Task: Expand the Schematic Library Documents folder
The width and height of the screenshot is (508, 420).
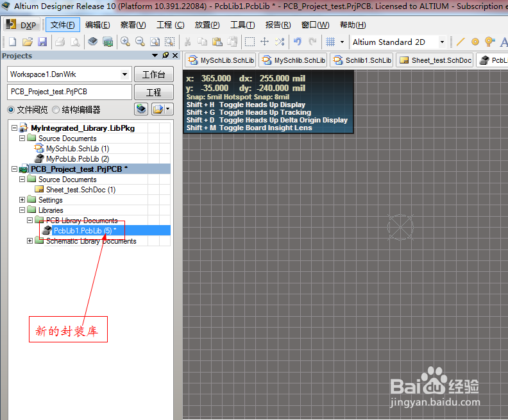Action: pyautogui.click(x=30, y=241)
